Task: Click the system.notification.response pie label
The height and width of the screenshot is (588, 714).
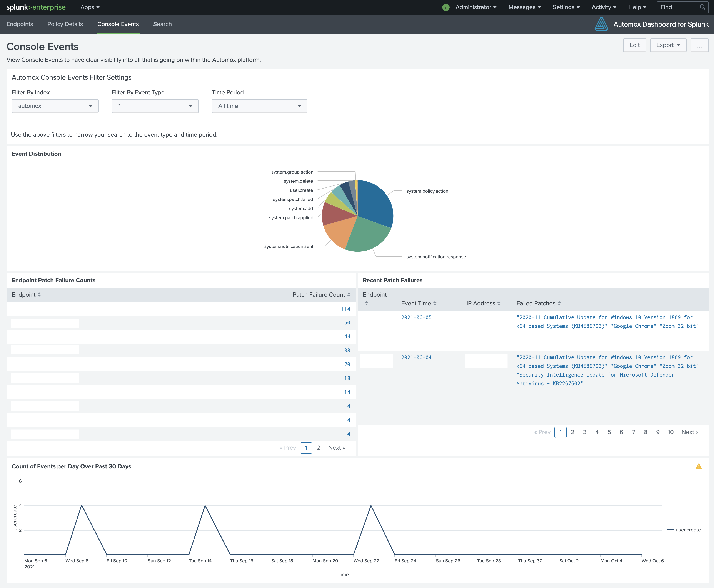Action: pos(436,257)
